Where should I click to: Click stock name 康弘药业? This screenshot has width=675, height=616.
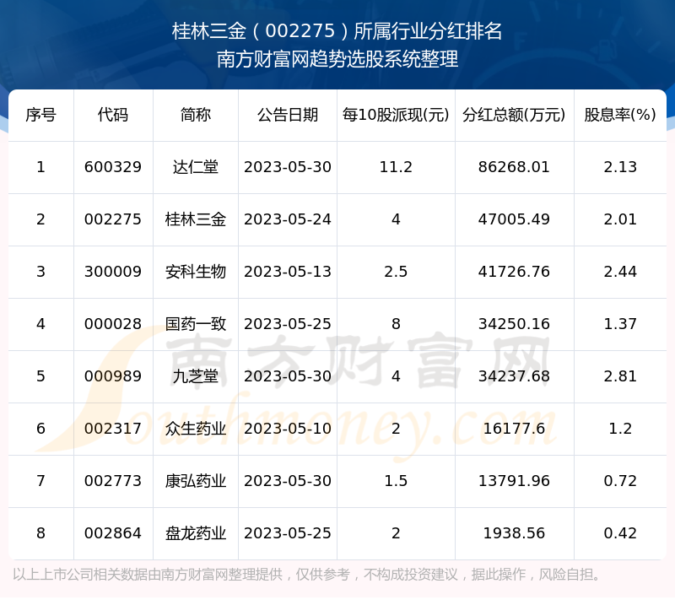point(196,481)
